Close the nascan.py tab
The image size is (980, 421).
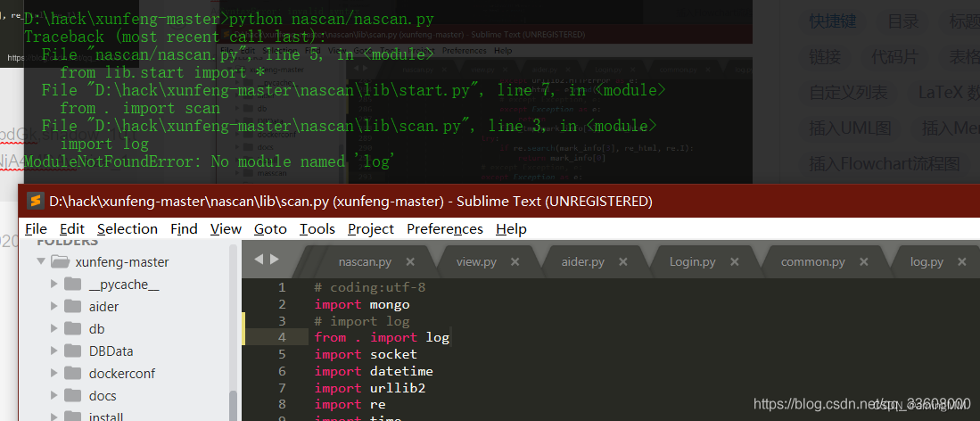click(x=410, y=261)
